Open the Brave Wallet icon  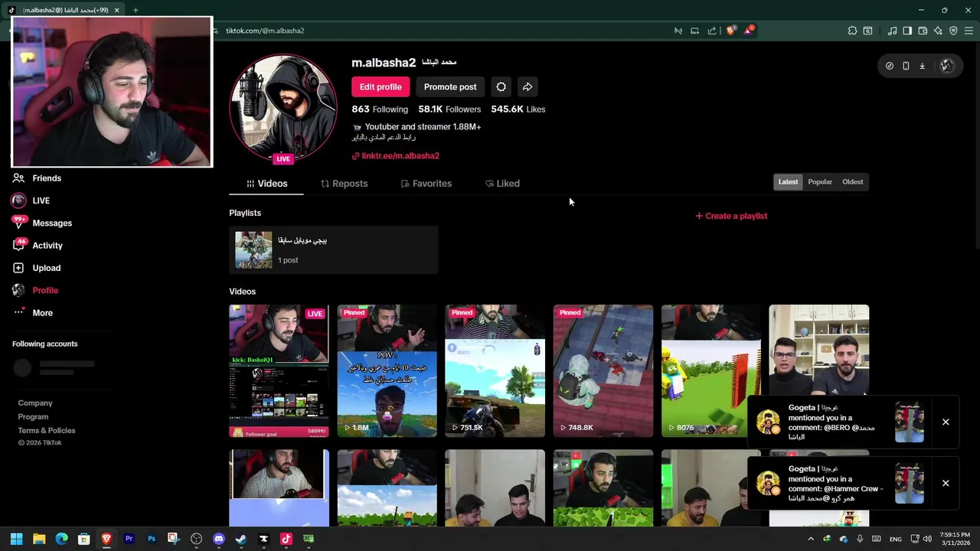(x=923, y=31)
